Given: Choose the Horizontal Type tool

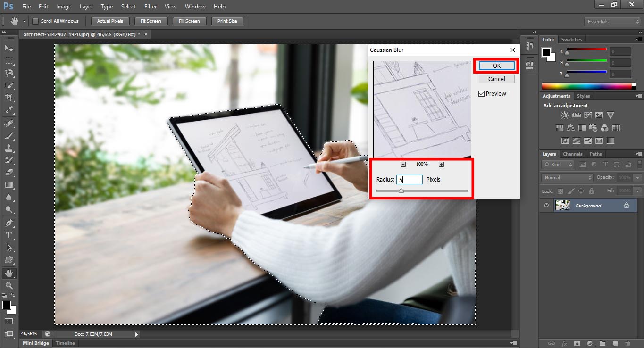Looking at the screenshot, I should pos(8,235).
